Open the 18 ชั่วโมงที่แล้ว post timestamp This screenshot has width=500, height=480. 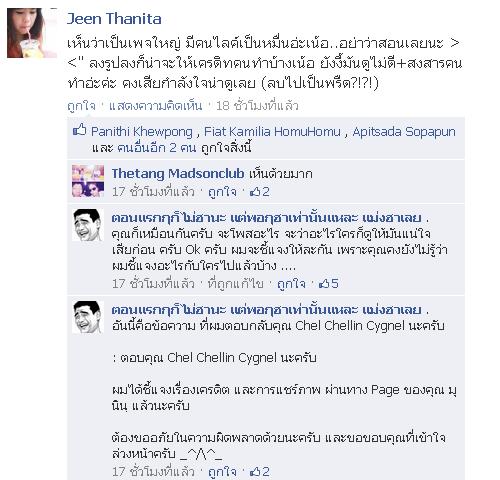coord(257,106)
